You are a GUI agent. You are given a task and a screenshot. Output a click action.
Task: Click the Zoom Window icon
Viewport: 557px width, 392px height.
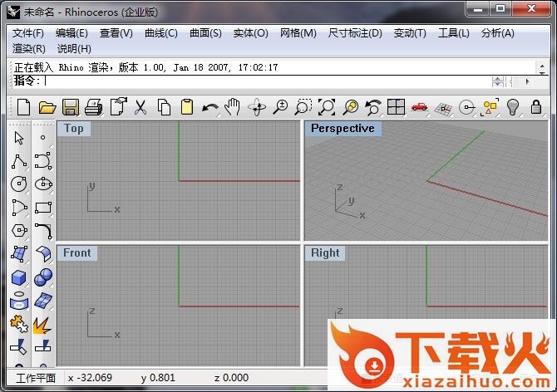[303, 107]
